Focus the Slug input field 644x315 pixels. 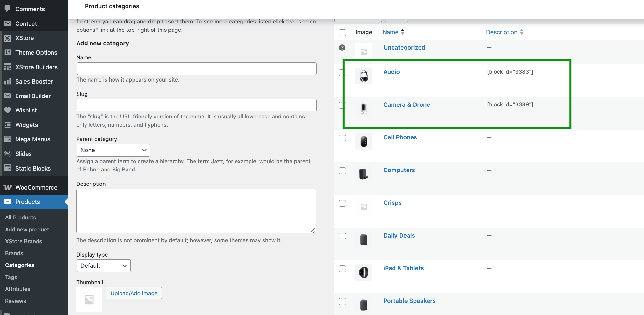click(x=196, y=105)
